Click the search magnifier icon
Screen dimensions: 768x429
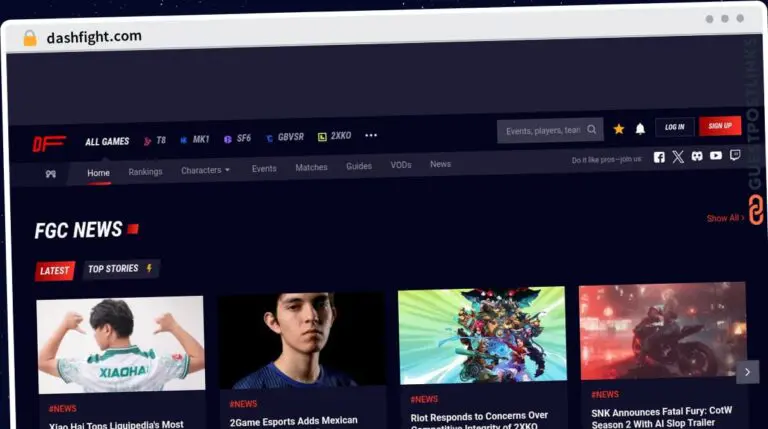click(x=592, y=129)
